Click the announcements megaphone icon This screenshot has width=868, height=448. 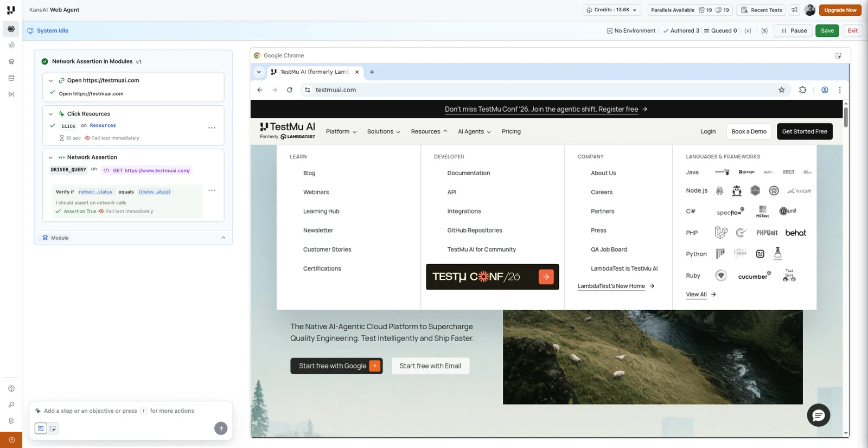coord(794,10)
